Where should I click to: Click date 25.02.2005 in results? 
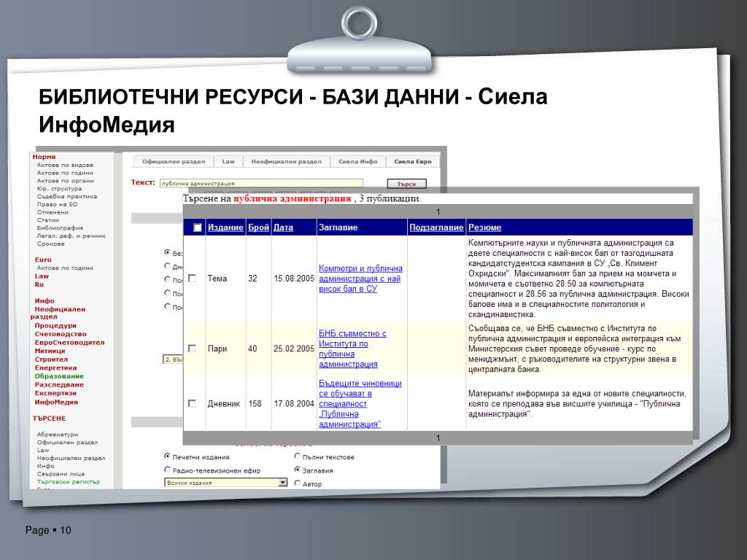(294, 349)
